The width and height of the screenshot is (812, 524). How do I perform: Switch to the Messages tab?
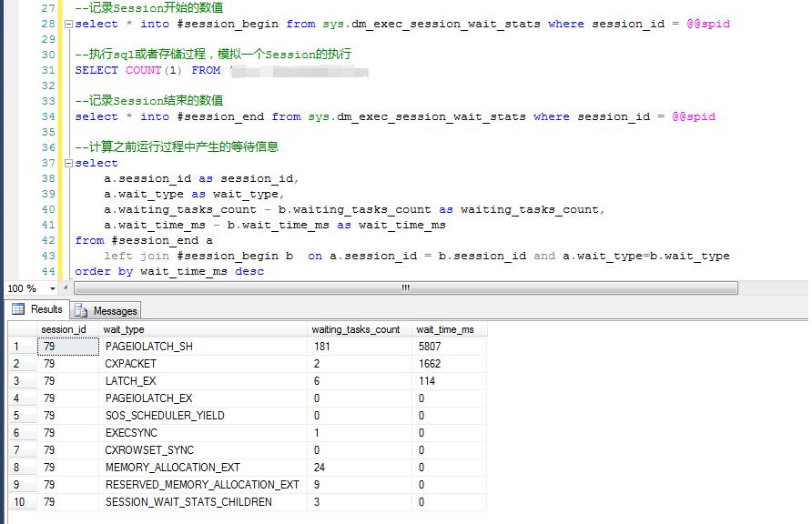click(107, 310)
